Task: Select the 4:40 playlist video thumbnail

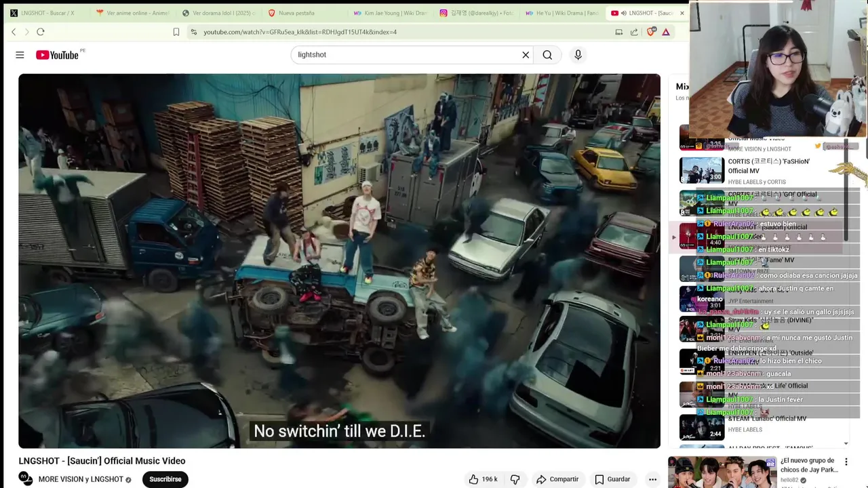Action: pyautogui.click(x=702, y=236)
